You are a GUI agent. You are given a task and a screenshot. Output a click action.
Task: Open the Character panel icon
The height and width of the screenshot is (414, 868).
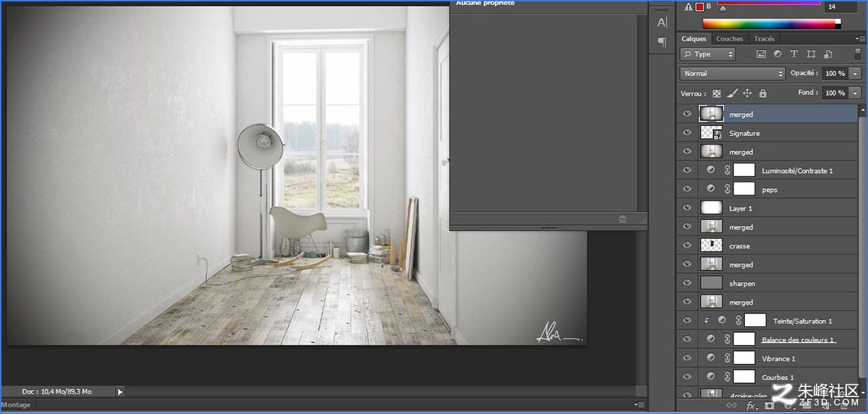pyautogui.click(x=661, y=23)
